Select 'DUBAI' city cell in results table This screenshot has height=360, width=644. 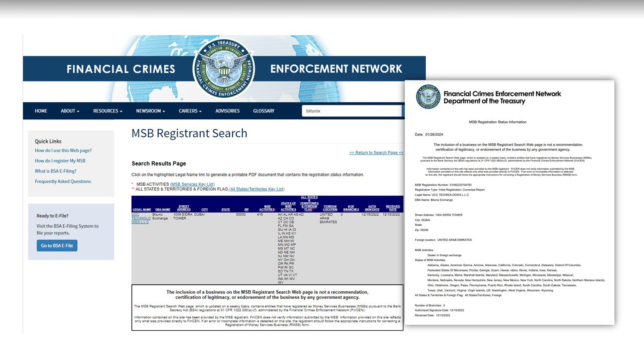click(199, 215)
